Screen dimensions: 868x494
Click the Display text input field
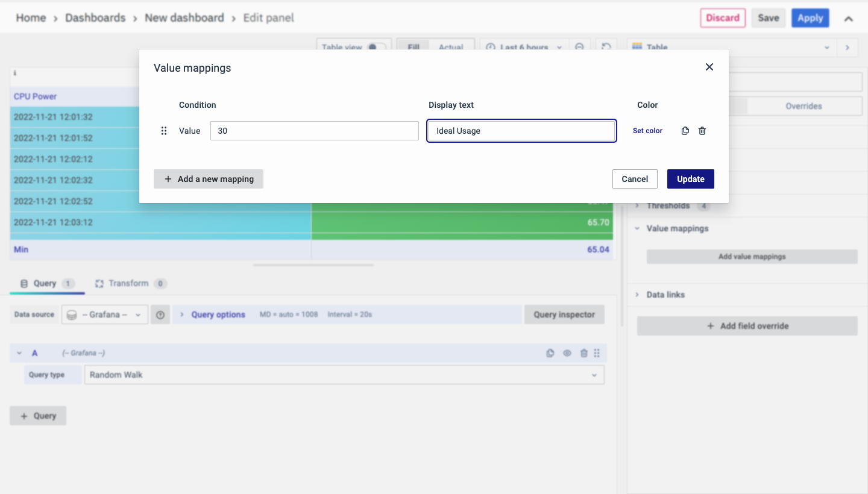click(x=521, y=131)
